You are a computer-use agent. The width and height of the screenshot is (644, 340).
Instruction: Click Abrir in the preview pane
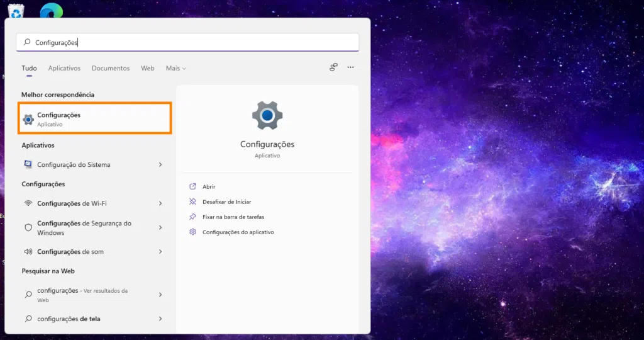point(209,186)
